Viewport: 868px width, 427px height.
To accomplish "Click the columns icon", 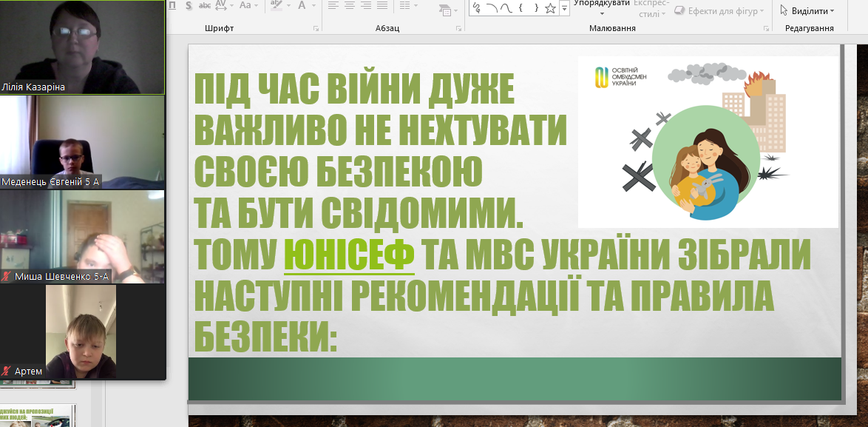I will [x=404, y=5].
